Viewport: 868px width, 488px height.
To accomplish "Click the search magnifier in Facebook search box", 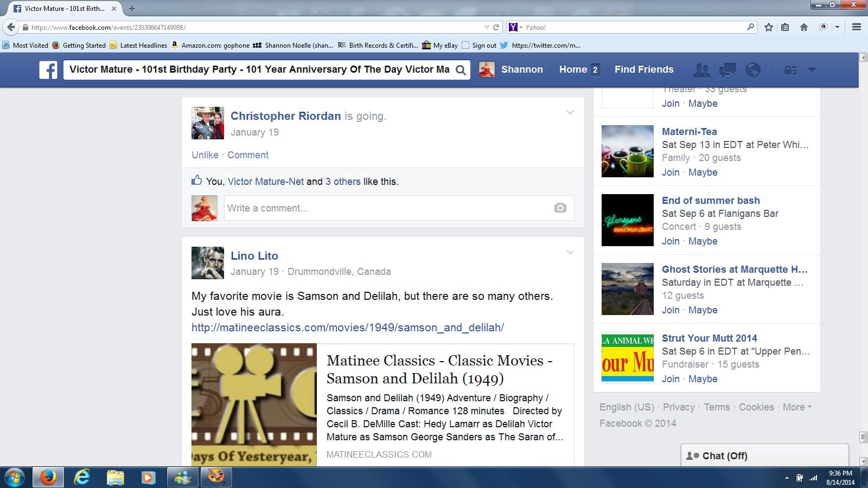I will [461, 70].
